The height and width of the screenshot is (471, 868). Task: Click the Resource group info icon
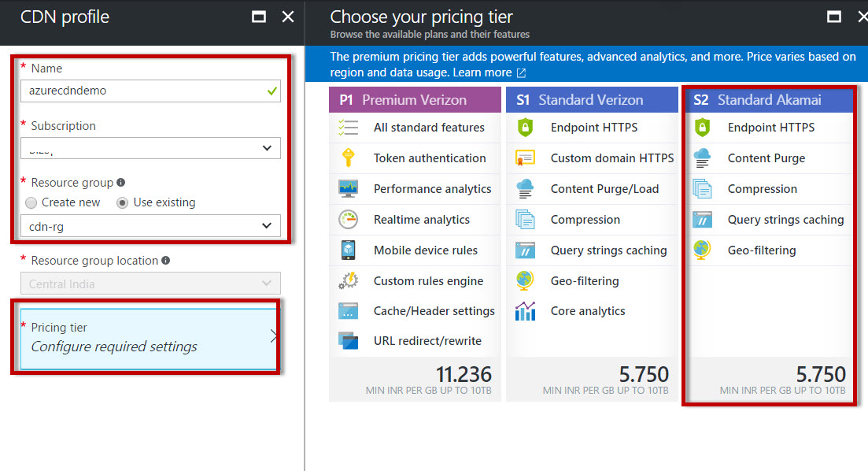pyautogui.click(x=120, y=182)
